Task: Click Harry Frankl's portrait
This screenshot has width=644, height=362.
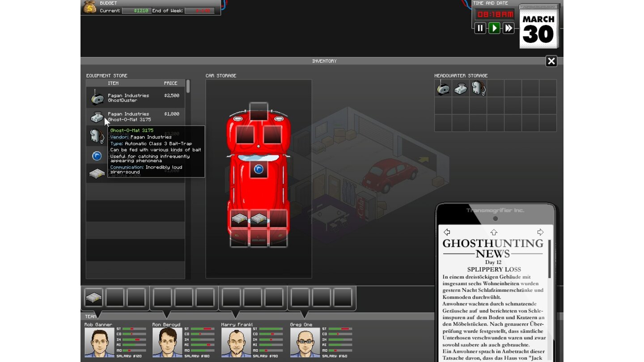Action: [236, 342]
